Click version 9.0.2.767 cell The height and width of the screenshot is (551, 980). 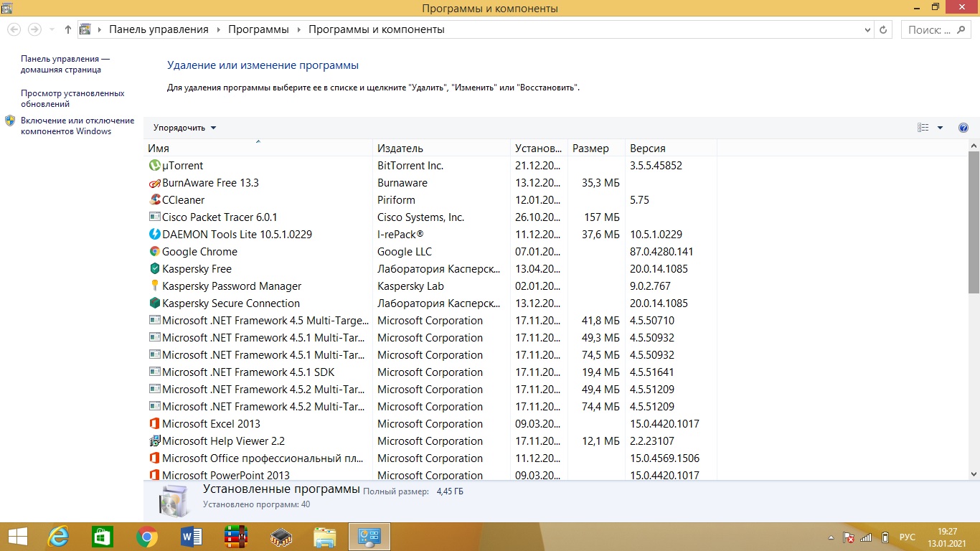649,286
